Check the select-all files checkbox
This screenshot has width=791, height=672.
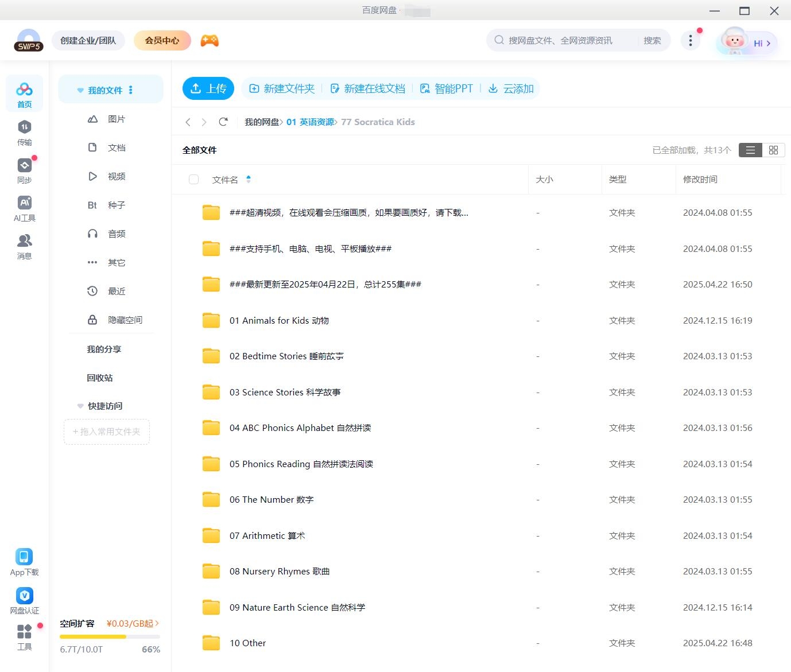click(193, 179)
